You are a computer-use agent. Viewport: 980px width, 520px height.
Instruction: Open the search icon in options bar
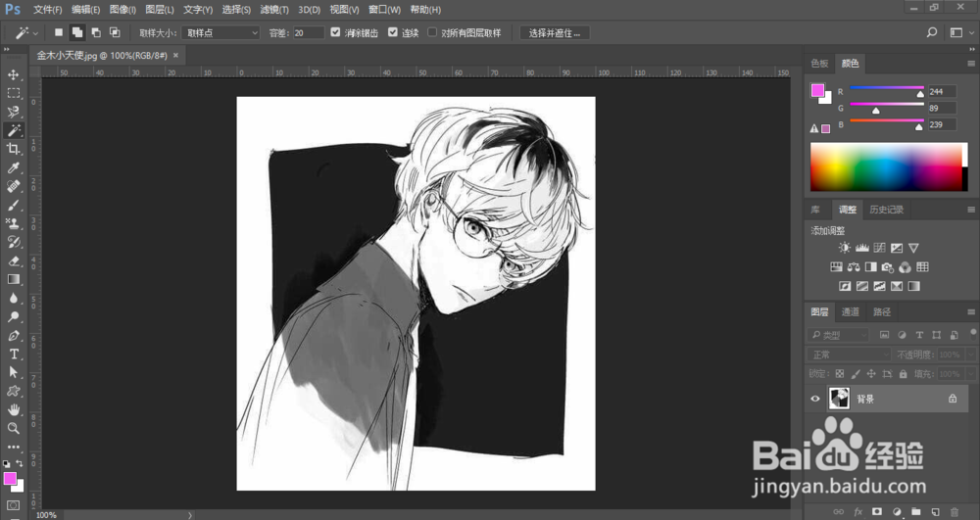[x=932, y=32]
